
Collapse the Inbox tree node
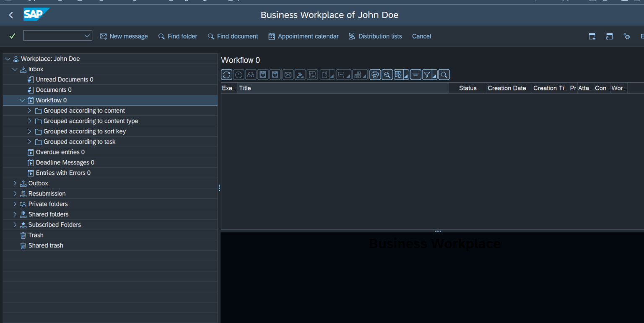click(x=15, y=69)
